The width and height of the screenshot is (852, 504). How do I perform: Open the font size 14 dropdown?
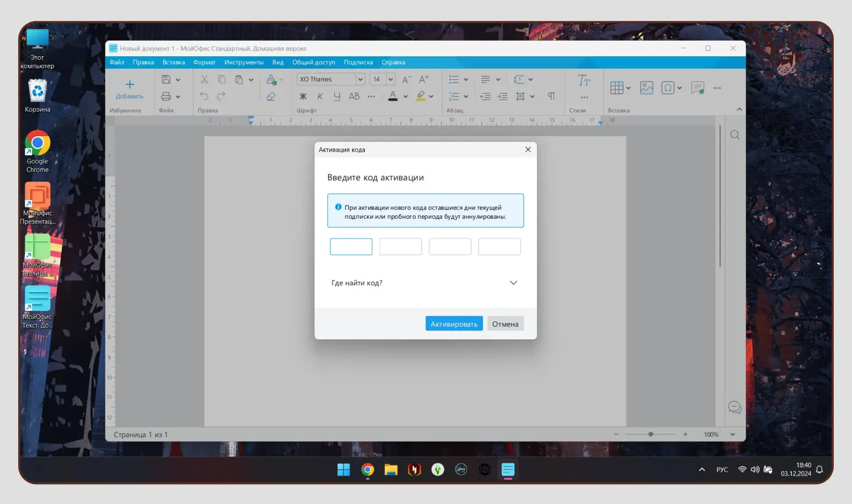pyautogui.click(x=391, y=79)
